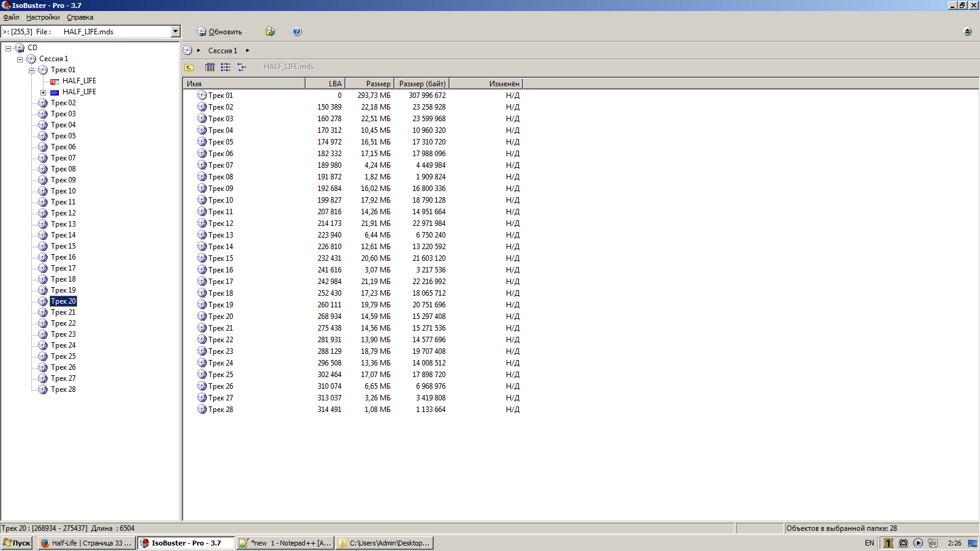Click the Трек 28 track icon in the file list

(202, 410)
